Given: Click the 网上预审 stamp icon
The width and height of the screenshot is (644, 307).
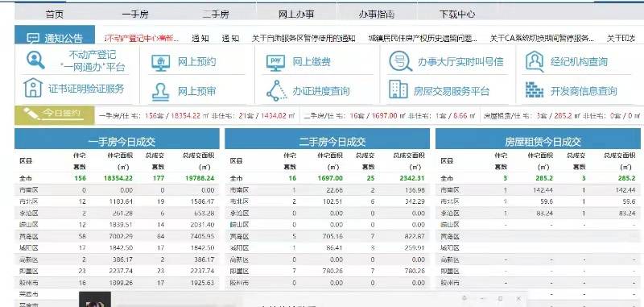Looking at the screenshot, I should point(160,92).
